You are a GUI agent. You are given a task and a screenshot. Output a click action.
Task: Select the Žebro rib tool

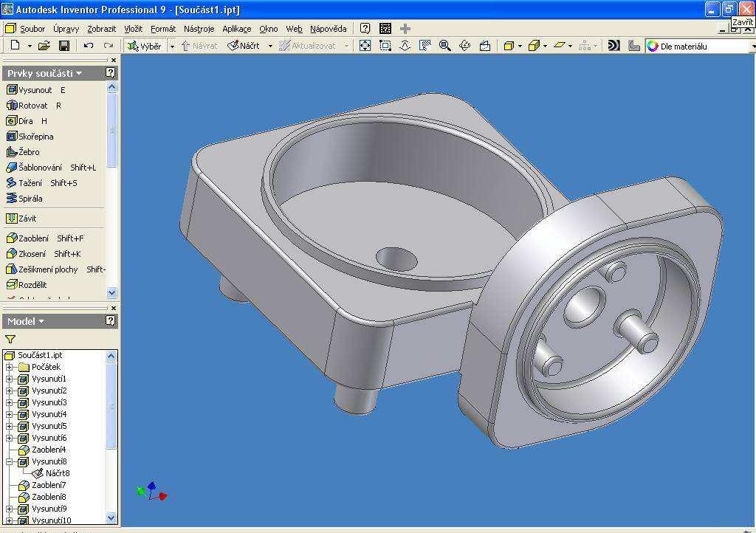[23, 152]
